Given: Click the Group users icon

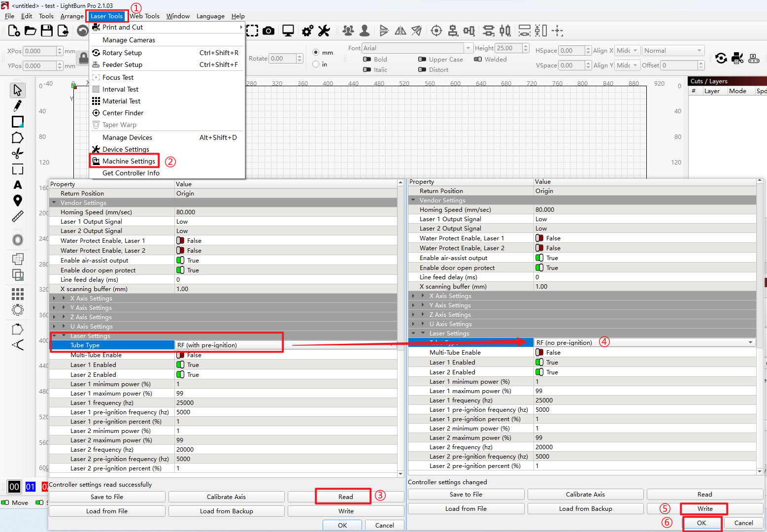Looking at the screenshot, I should pyautogui.click(x=348, y=31).
